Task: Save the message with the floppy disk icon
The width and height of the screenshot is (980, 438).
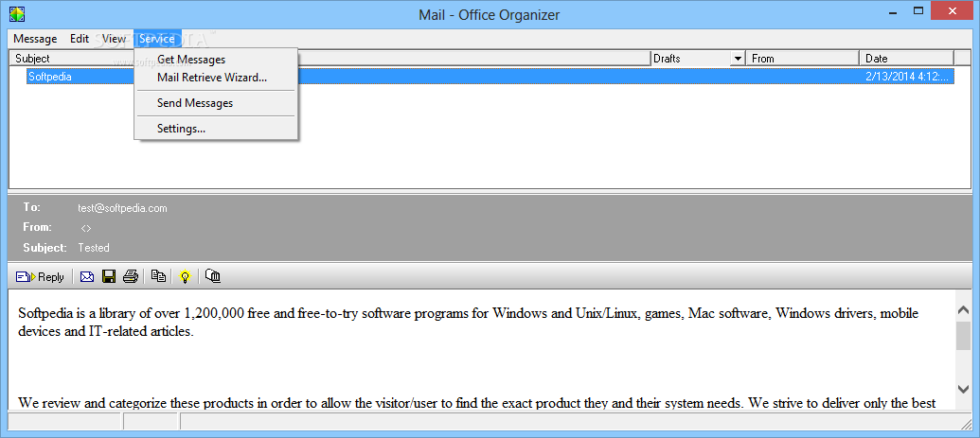Action: tap(109, 277)
